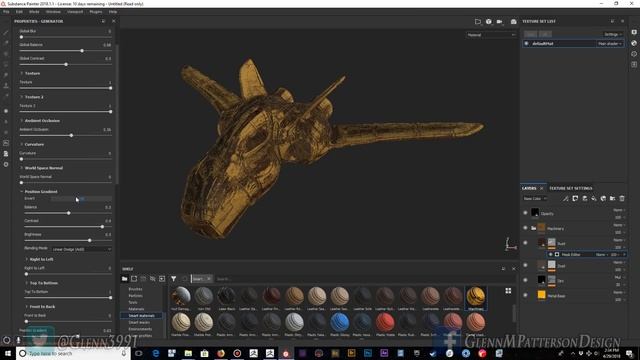Toggle visibility of the Dust layer
The height and width of the screenshot is (360, 640).
(x=525, y=265)
